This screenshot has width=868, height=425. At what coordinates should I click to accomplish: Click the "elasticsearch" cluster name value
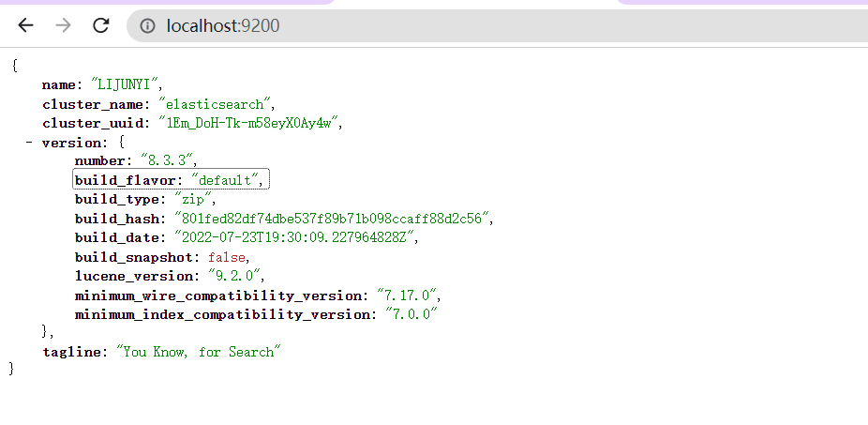point(216,103)
